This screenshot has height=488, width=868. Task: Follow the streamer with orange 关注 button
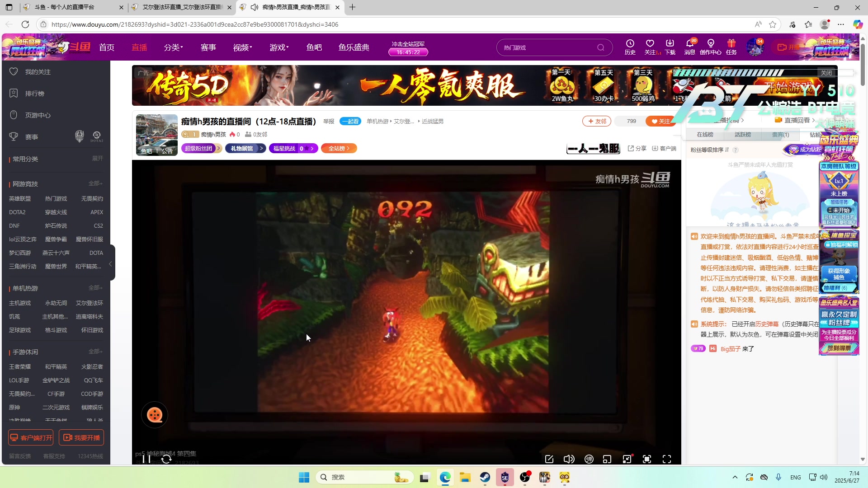[x=660, y=121]
